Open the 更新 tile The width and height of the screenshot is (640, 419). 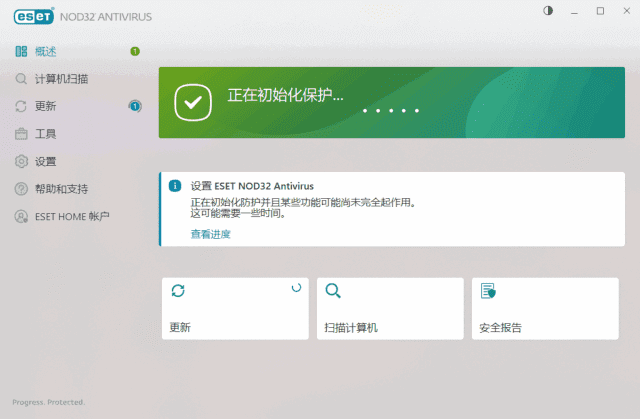click(234, 309)
